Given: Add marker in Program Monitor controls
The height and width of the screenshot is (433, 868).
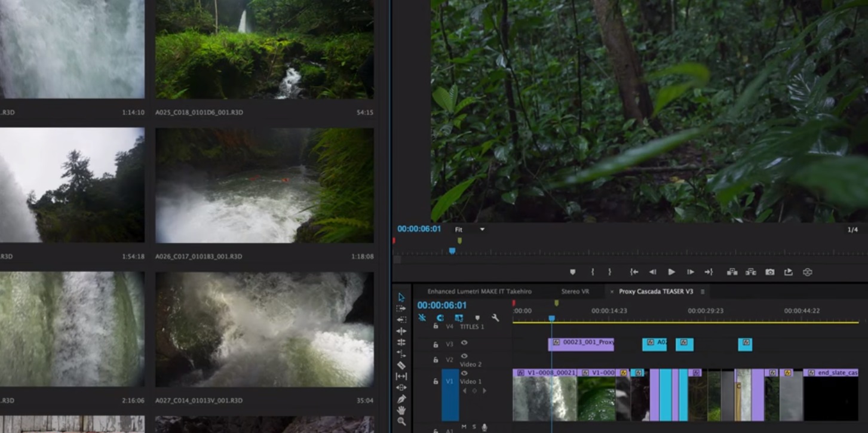Looking at the screenshot, I should click(x=572, y=272).
